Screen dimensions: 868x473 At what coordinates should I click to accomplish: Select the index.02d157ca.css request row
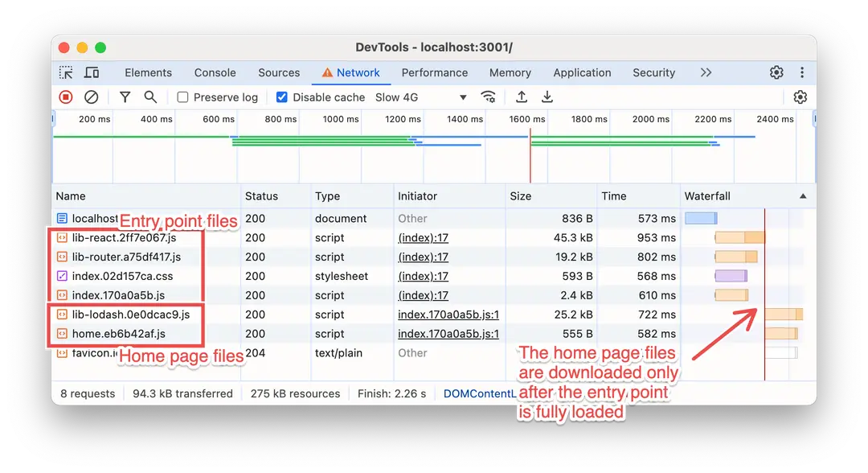coord(122,276)
